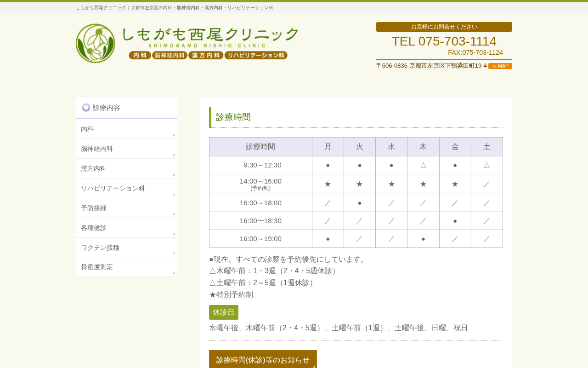Viewport: 588px width, 368px height.
Task: Select 各種健診 in the sidebar
Action: coord(127,228)
